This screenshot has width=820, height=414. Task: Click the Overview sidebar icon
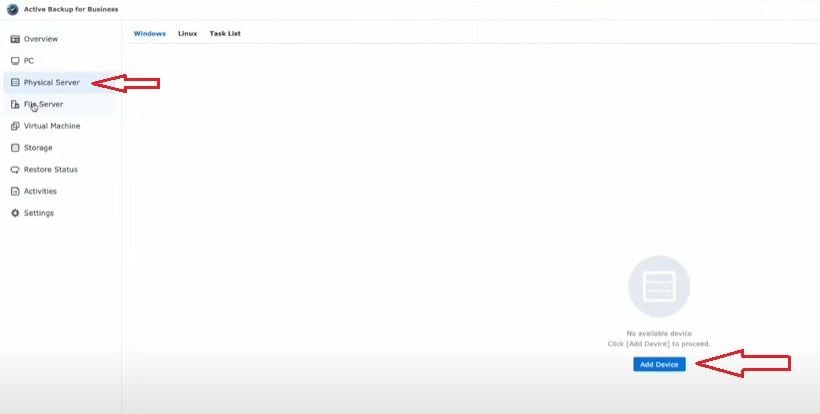[15, 39]
